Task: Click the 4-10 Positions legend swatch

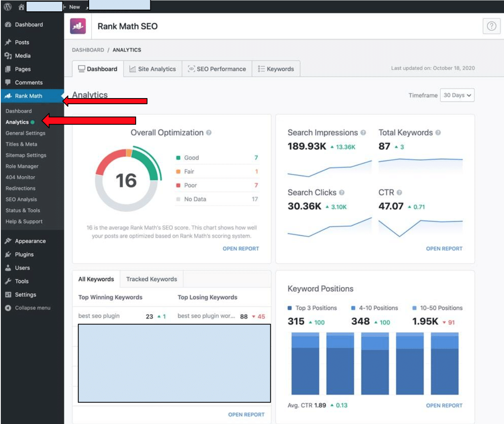Action: (353, 308)
